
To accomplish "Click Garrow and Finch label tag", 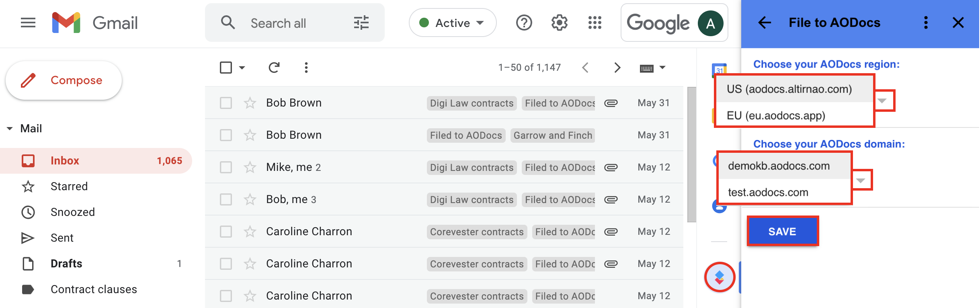I will 553,136.
